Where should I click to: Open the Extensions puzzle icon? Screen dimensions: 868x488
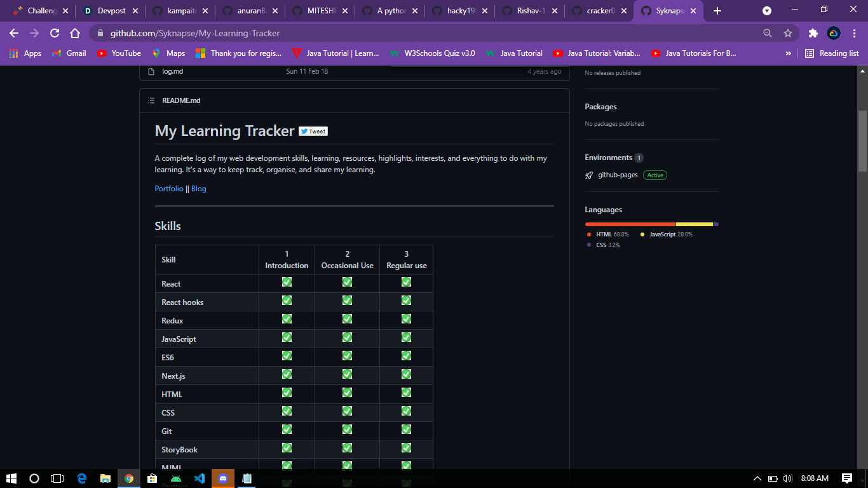tap(813, 33)
